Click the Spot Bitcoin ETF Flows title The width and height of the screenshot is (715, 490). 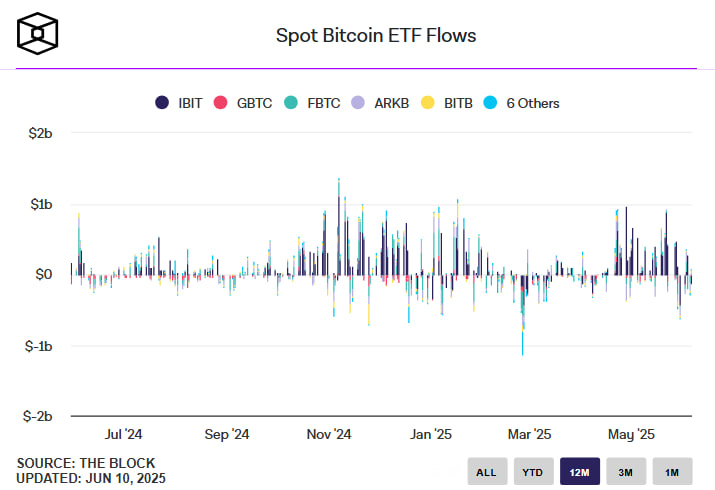point(376,36)
